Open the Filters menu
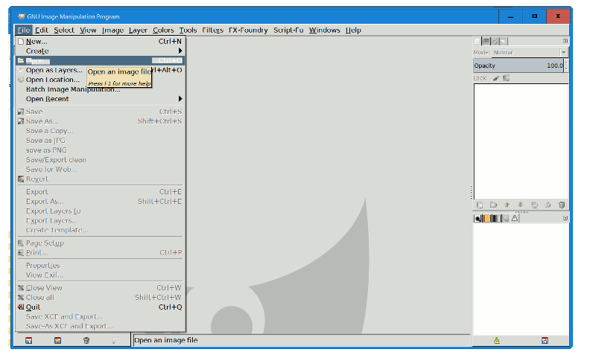Image resolution: width=596 pixels, height=364 pixels. (x=212, y=30)
